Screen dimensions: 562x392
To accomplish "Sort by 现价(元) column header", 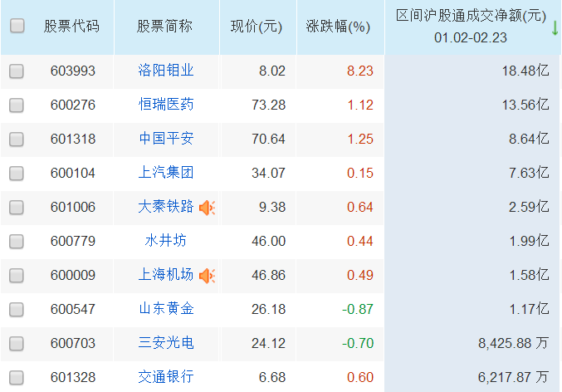I will 257,27.
